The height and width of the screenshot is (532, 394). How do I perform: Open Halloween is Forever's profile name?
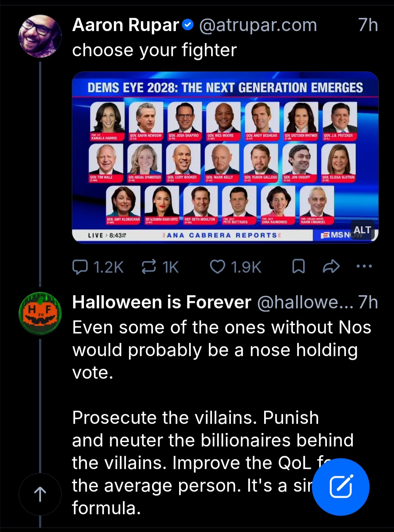(x=162, y=302)
